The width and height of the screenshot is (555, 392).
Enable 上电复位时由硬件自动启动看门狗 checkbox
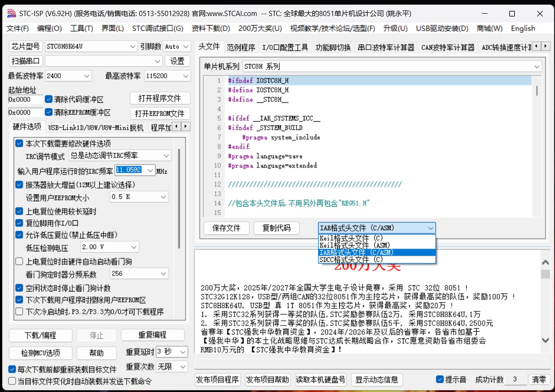click(x=19, y=261)
